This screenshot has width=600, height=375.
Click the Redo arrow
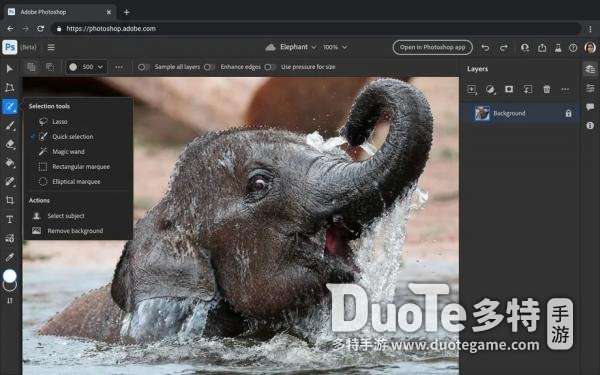pyautogui.click(x=504, y=48)
